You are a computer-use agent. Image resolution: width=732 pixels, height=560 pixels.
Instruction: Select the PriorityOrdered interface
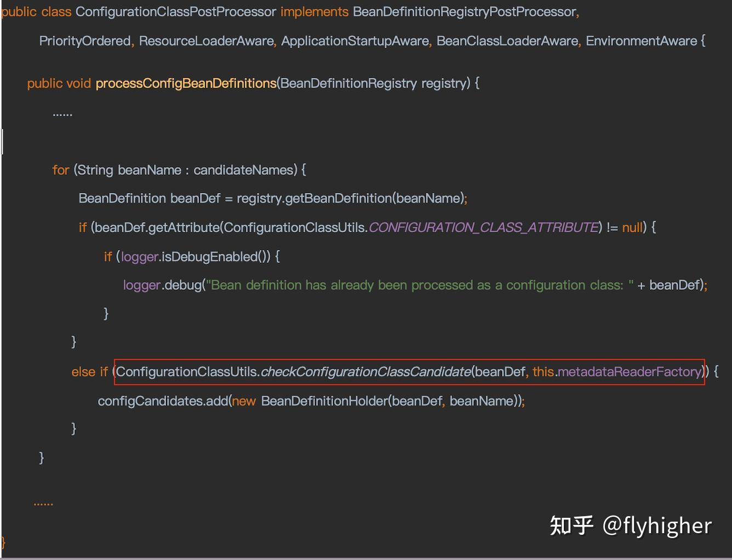pyautogui.click(x=85, y=41)
